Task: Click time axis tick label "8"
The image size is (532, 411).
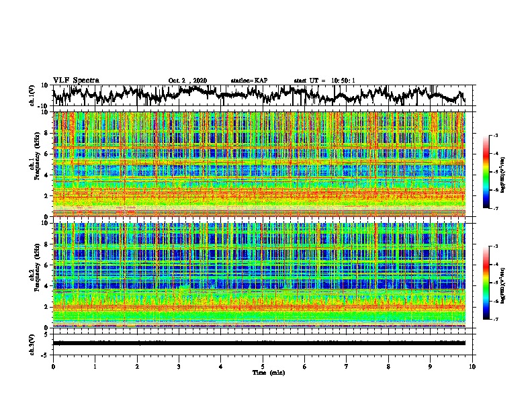Action: (x=388, y=367)
